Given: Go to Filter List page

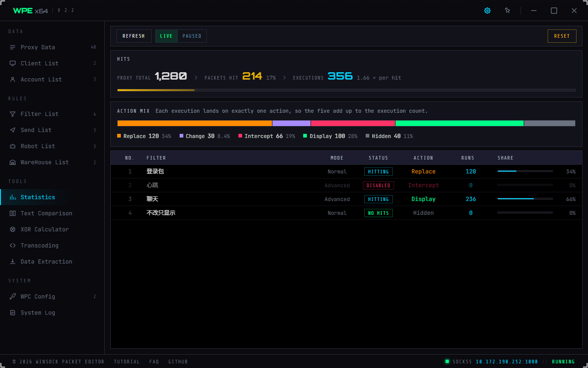Looking at the screenshot, I should 52,114.
